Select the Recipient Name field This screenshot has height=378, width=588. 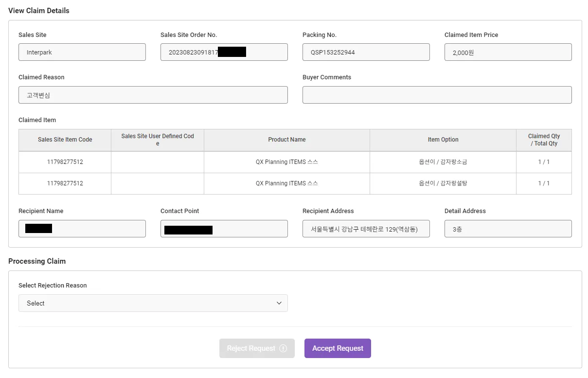coord(82,229)
